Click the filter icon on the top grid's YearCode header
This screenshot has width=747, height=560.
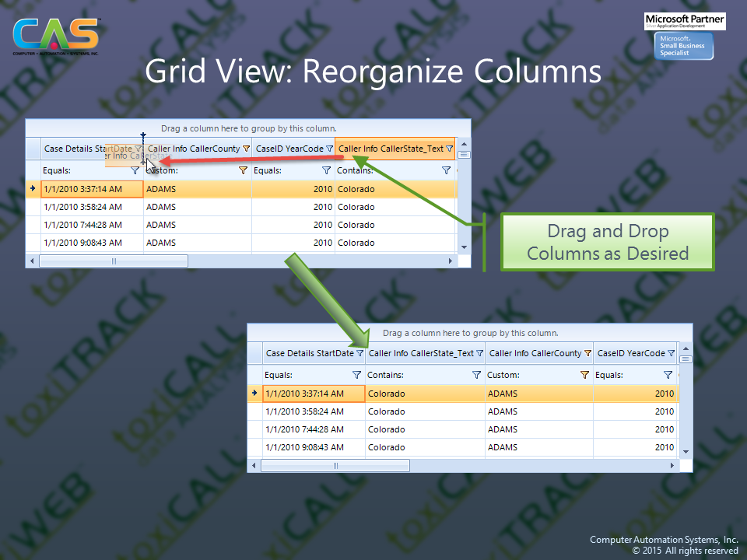pos(329,149)
